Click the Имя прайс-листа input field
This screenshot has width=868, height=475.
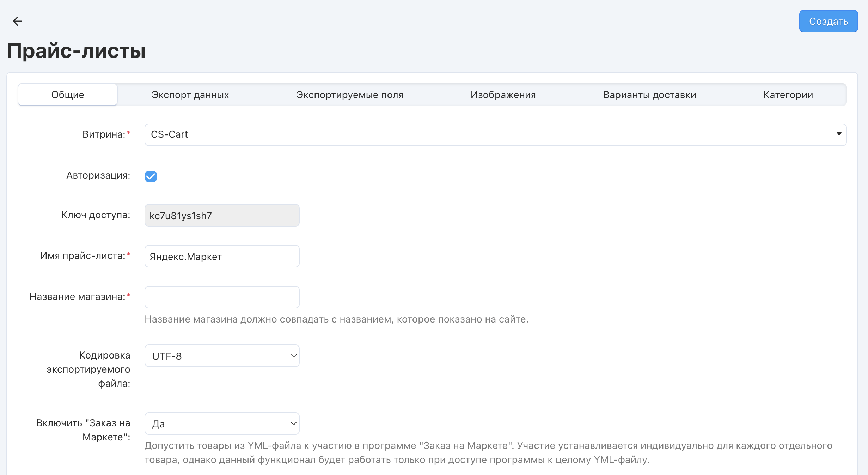222,256
